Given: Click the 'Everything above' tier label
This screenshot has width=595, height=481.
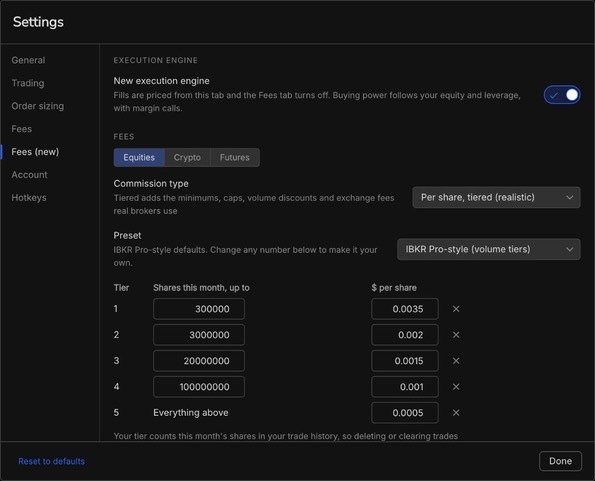Looking at the screenshot, I should tap(191, 413).
